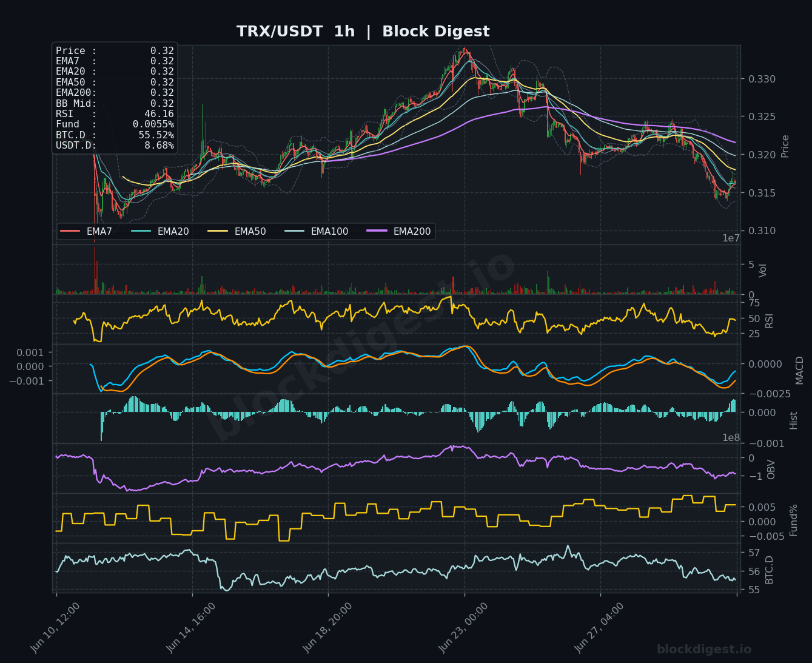Screen dimensions: 812x663
Task: Click the EMA100 legend entry
Action: point(316,231)
